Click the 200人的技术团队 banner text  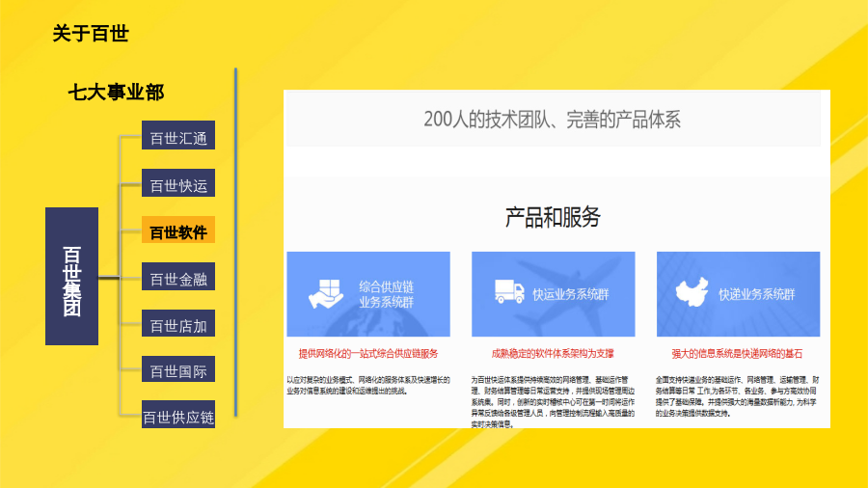click(x=552, y=119)
